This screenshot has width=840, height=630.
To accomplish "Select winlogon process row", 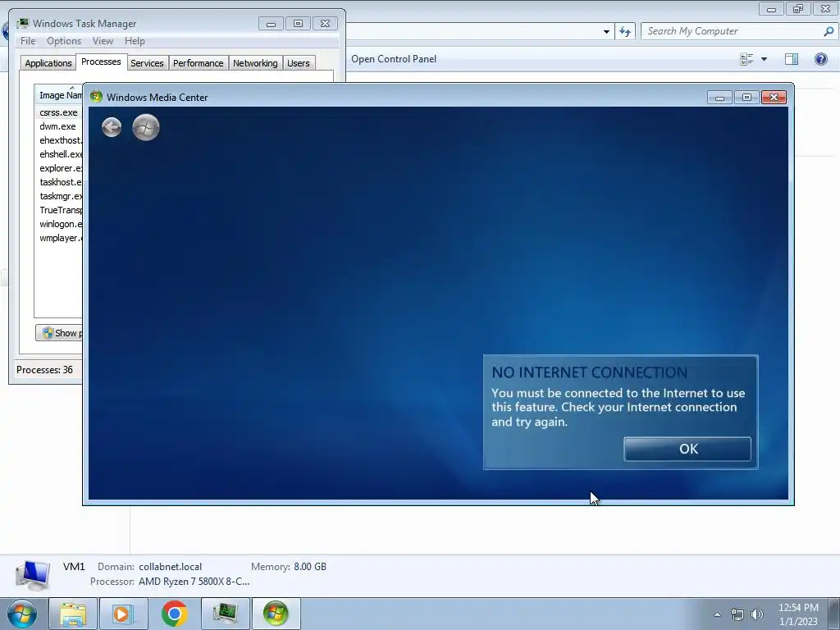I will [59, 224].
